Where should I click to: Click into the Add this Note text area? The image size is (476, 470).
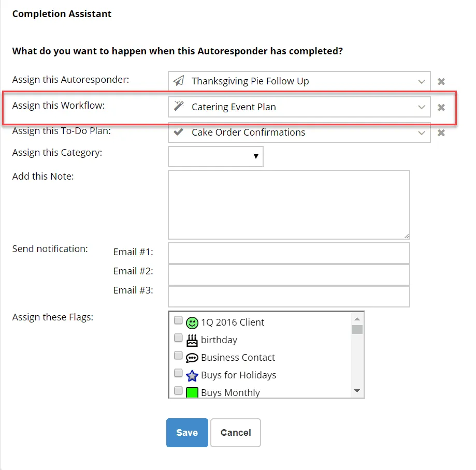pyautogui.click(x=289, y=204)
